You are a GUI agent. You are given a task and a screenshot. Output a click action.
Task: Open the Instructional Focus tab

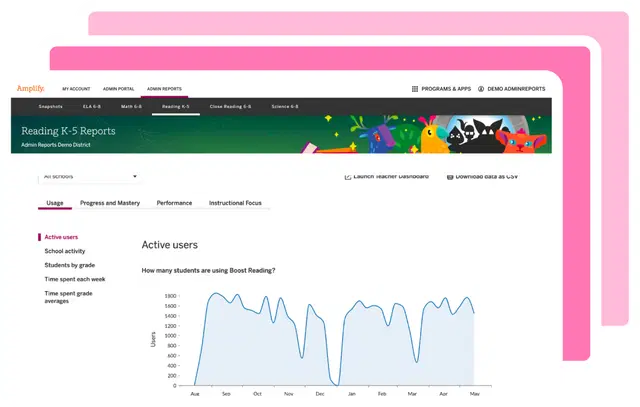tap(235, 203)
